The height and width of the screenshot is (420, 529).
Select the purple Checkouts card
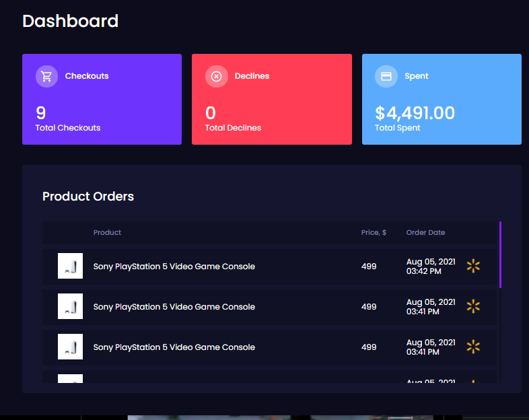tap(102, 99)
